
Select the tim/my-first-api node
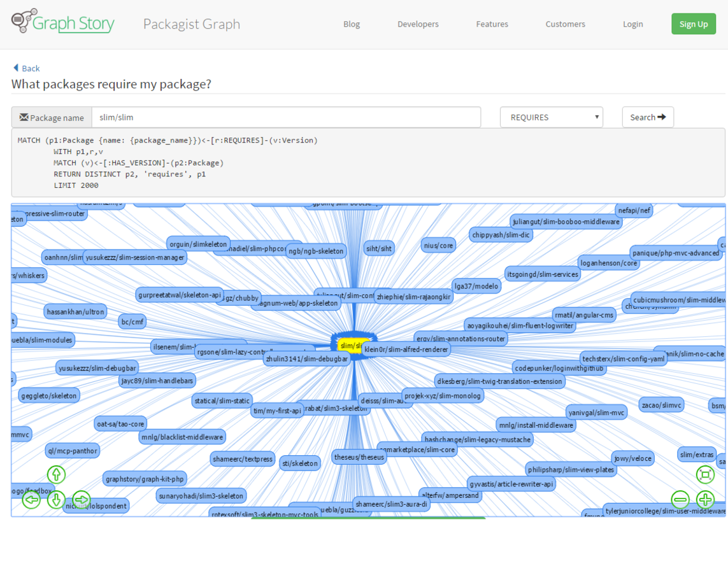pos(277,411)
